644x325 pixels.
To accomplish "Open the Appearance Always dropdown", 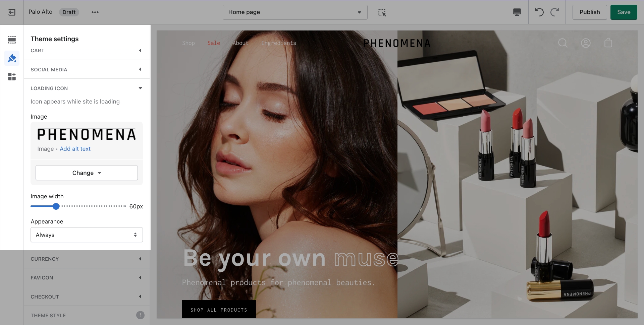I will tap(87, 235).
